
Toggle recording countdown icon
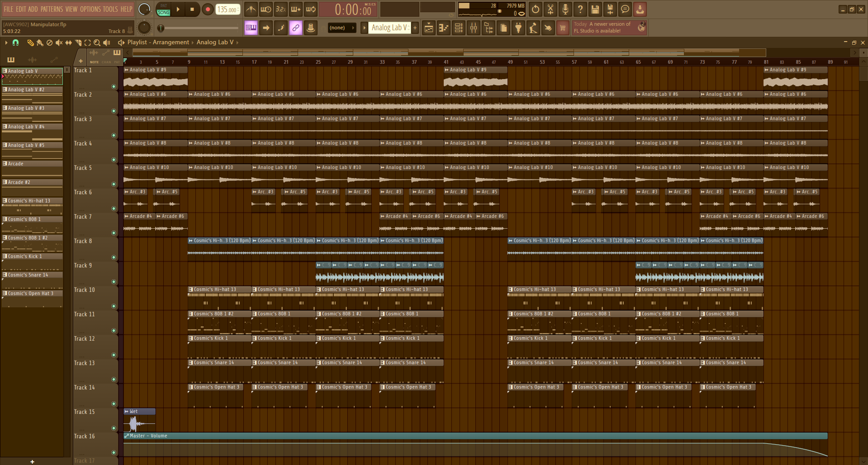coord(281,9)
